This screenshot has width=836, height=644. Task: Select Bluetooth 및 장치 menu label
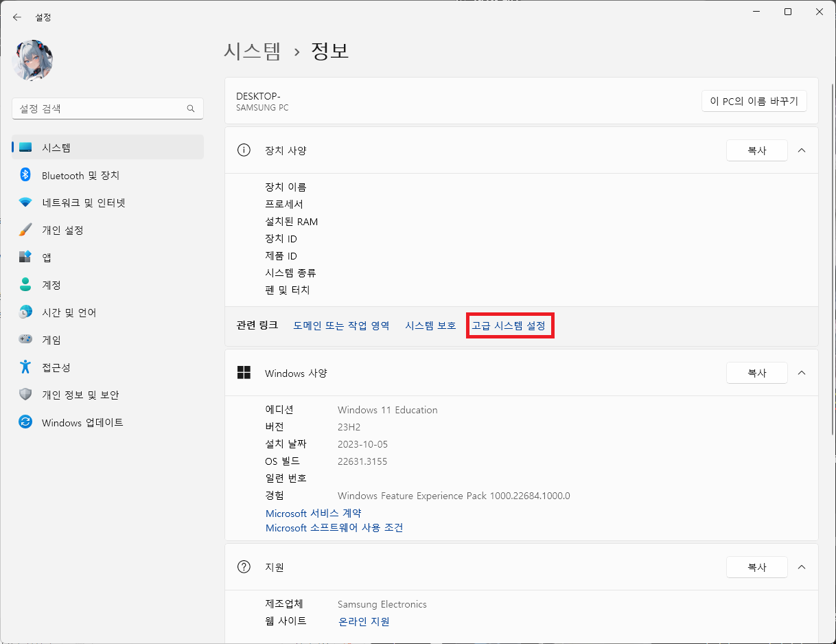click(x=80, y=176)
